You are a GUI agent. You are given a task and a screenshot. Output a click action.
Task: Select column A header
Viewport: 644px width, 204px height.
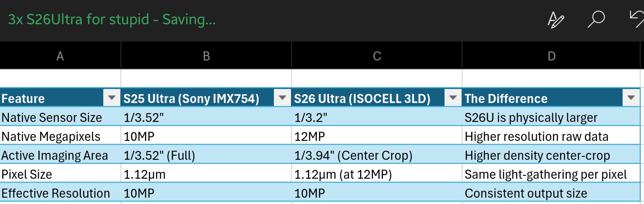[60, 56]
